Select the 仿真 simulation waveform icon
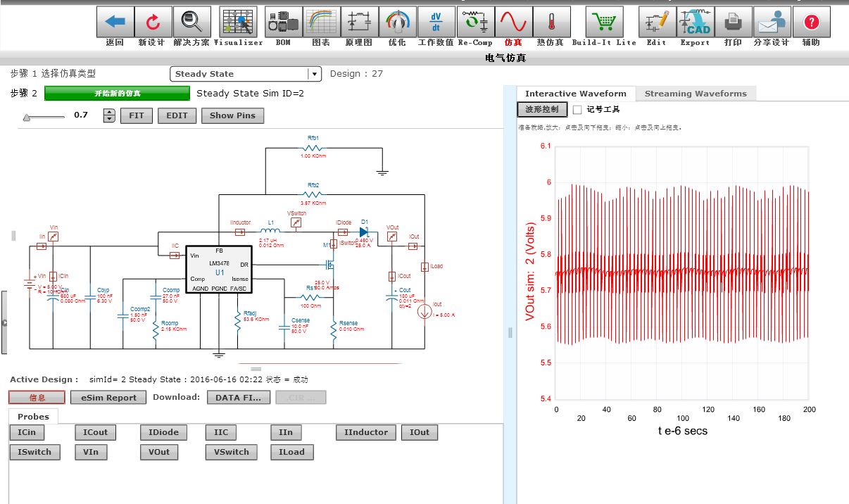The image size is (849, 504). pos(513,23)
